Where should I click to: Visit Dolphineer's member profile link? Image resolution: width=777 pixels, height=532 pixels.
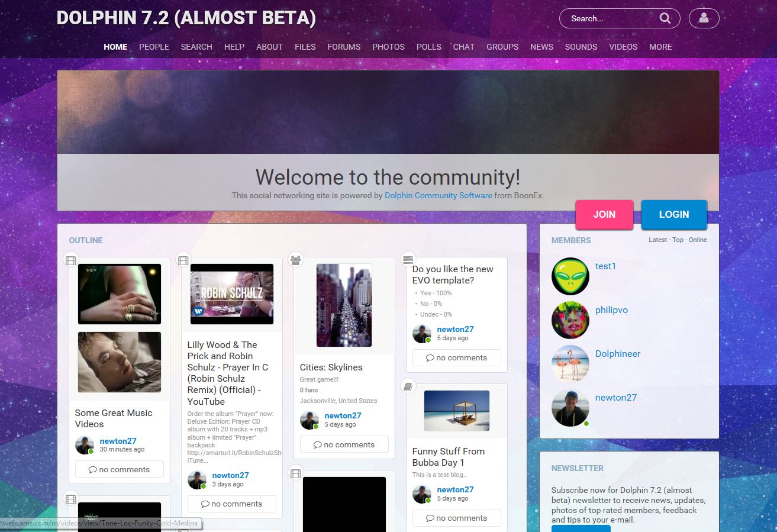[618, 353]
